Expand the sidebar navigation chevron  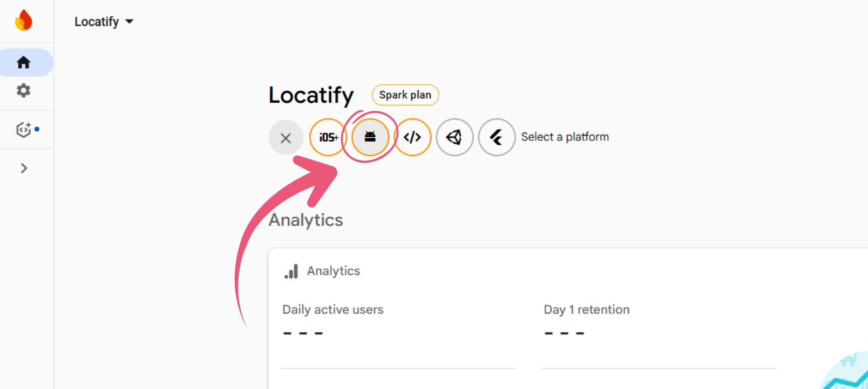[24, 168]
